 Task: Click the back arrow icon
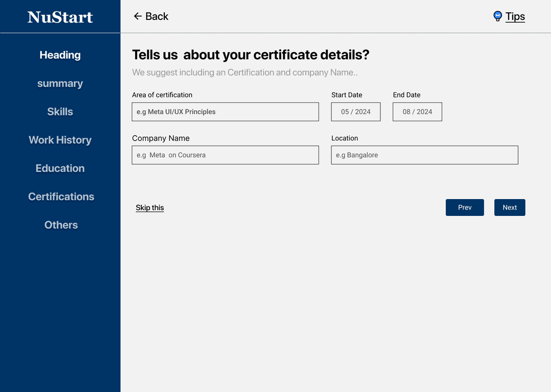138,16
